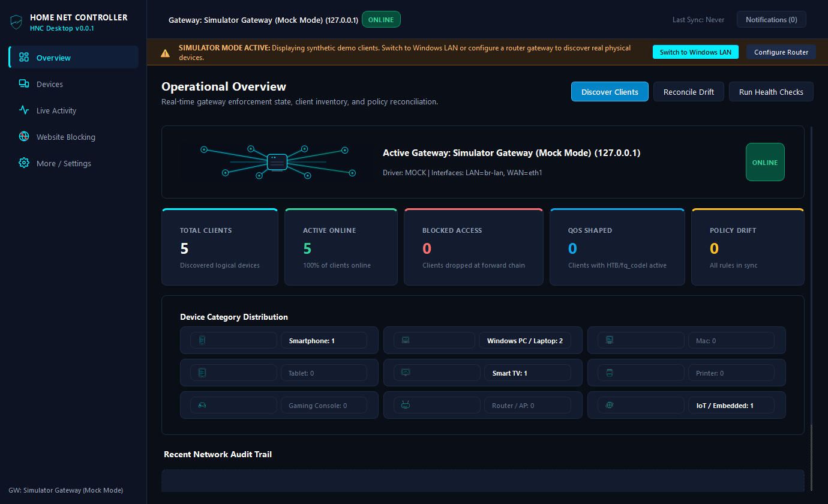The width and height of the screenshot is (828, 504).
Task: Go to Live Activity
Action: tap(74, 110)
